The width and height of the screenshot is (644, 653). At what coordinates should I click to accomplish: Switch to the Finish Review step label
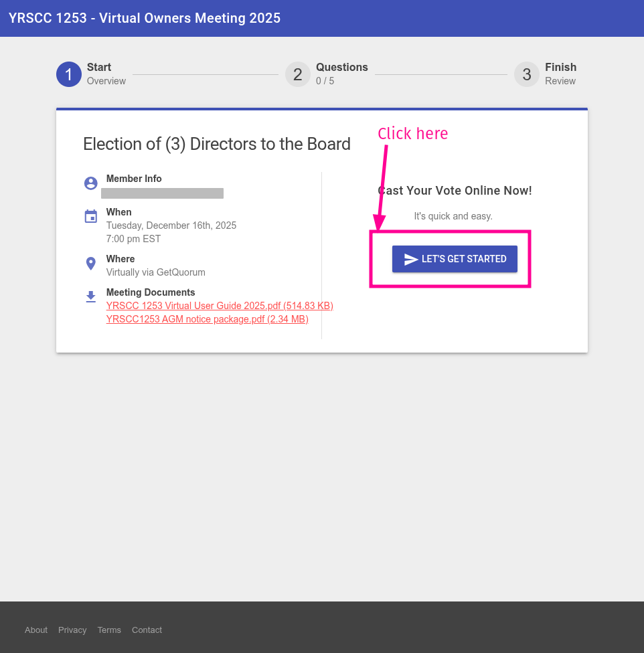click(560, 74)
